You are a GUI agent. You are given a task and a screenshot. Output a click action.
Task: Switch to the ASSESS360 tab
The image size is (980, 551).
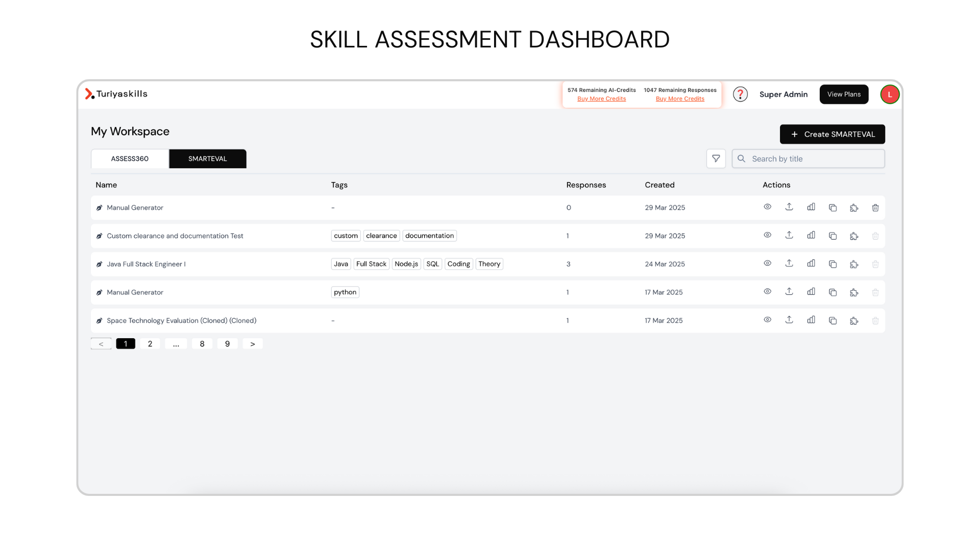coord(130,159)
